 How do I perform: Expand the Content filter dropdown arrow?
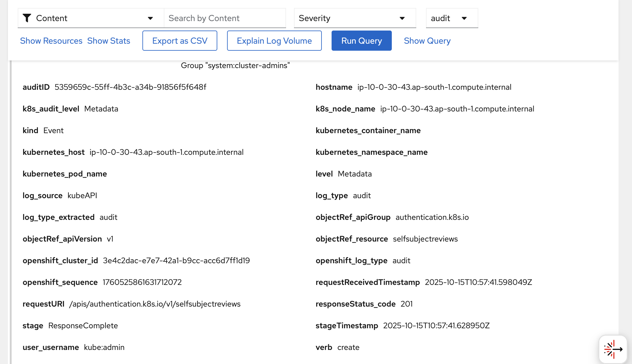click(150, 18)
